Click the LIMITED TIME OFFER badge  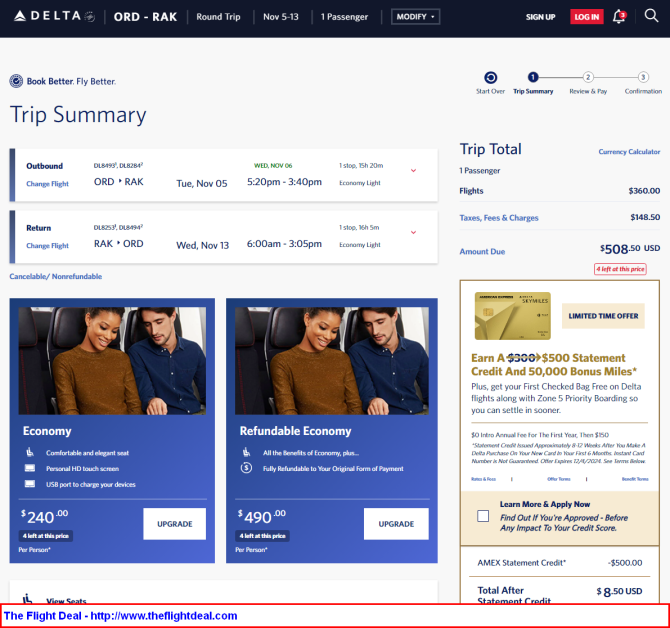tap(603, 316)
